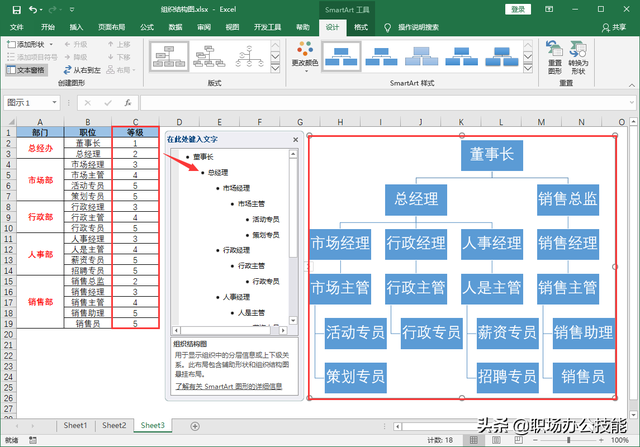Click the 操作说明搜索 search box
The height and width of the screenshot is (447, 640).
pos(418,27)
